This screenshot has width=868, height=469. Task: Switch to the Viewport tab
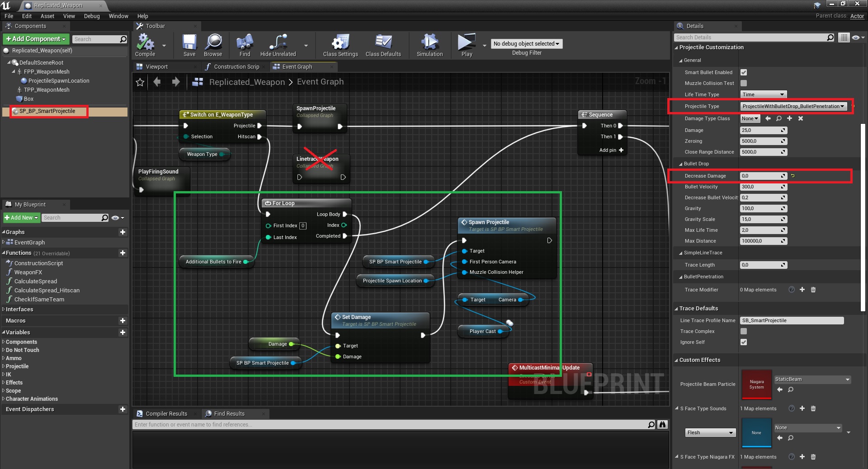(x=156, y=67)
